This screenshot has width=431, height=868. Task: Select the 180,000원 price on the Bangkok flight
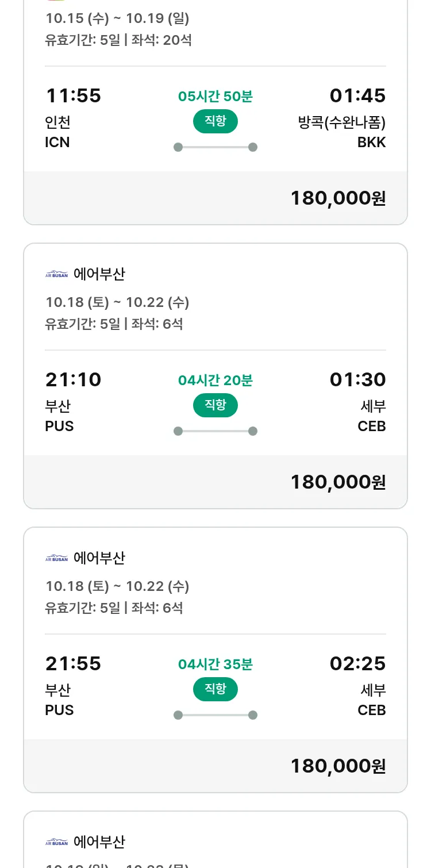[x=338, y=198]
